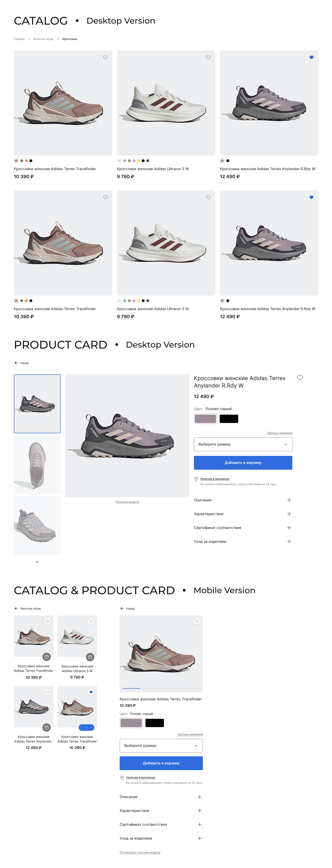Click the Добавить в корзину button
This screenshot has width=332, height=868.
tap(243, 463)
